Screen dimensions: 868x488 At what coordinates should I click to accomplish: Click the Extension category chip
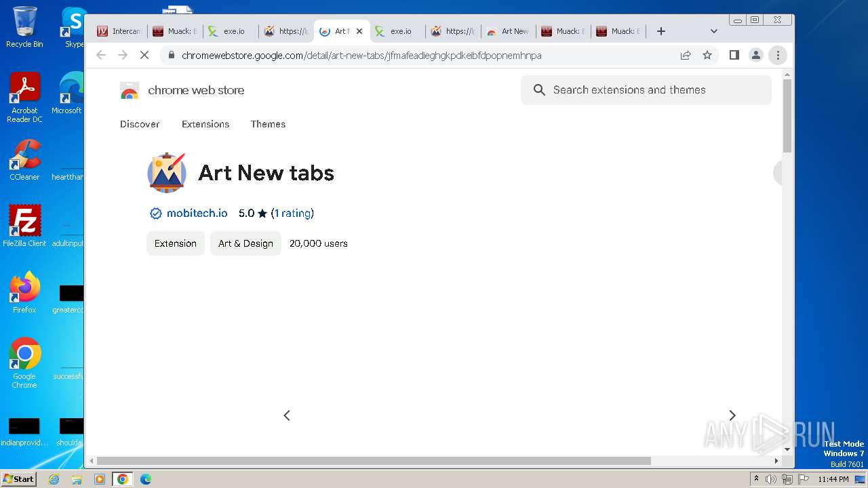pyautogui.click(x=175, y=243)
